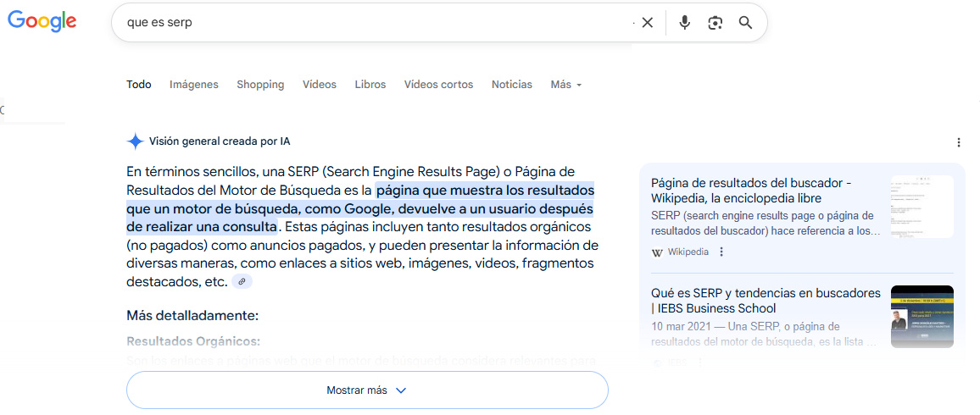
Task: Switch to the Shopping tab
Action: point(260,84)
